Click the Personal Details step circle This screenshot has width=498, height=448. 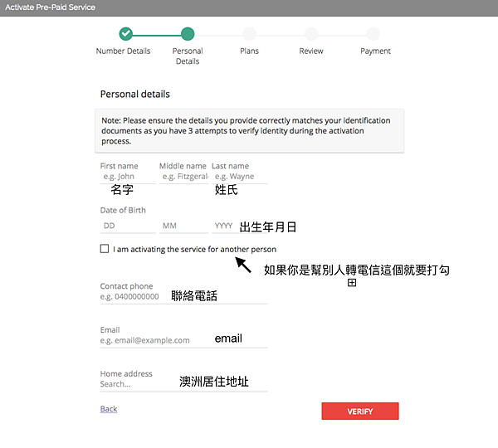pyautogui.click(x=188, y=34)
